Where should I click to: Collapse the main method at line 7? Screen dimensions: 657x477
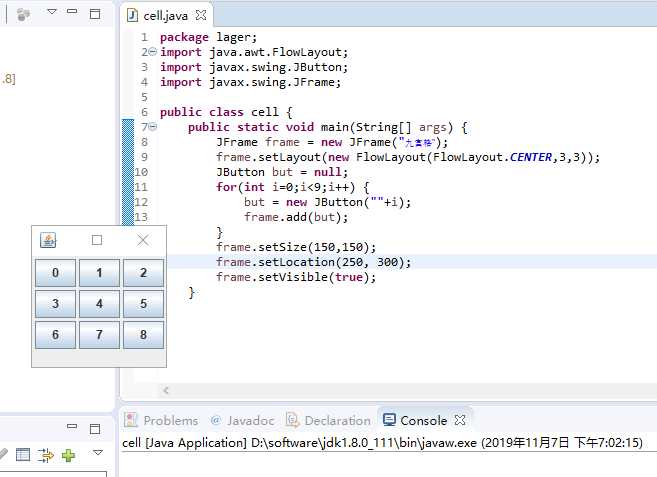(153, 127)
